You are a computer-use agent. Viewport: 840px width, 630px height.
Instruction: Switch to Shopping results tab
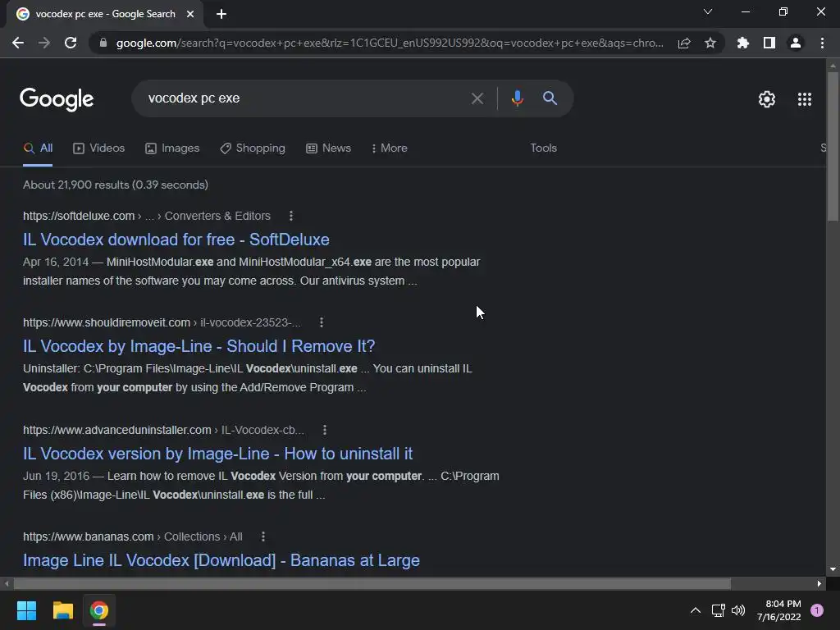(x=253, y=148)
